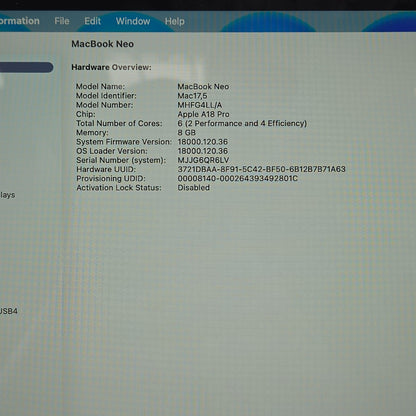Click the OS Loader Version label
The image size is (416, 416).
point(112,151)
